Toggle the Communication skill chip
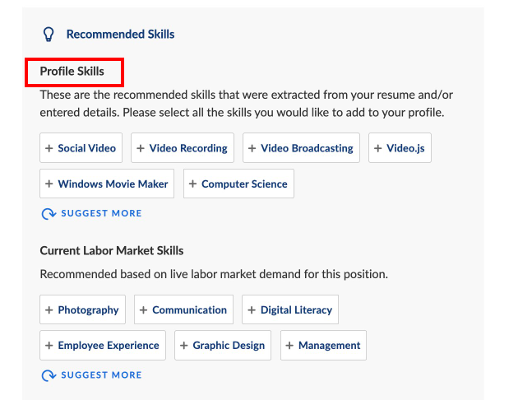532x400 pixels. [183, 309]
